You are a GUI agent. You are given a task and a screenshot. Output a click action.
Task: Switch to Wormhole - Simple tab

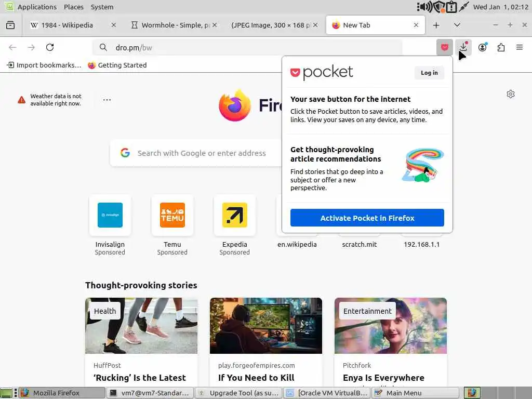tap(174, 25)
